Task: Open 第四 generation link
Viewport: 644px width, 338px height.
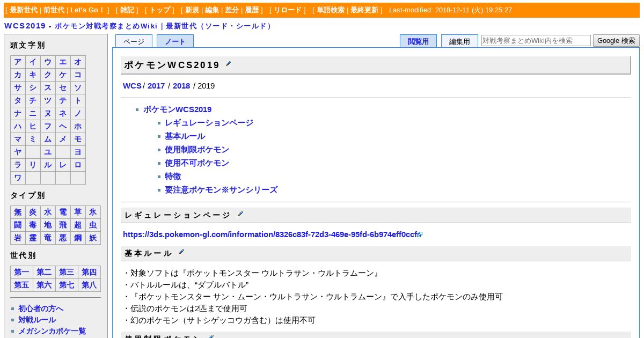Action: coord(89,273)
